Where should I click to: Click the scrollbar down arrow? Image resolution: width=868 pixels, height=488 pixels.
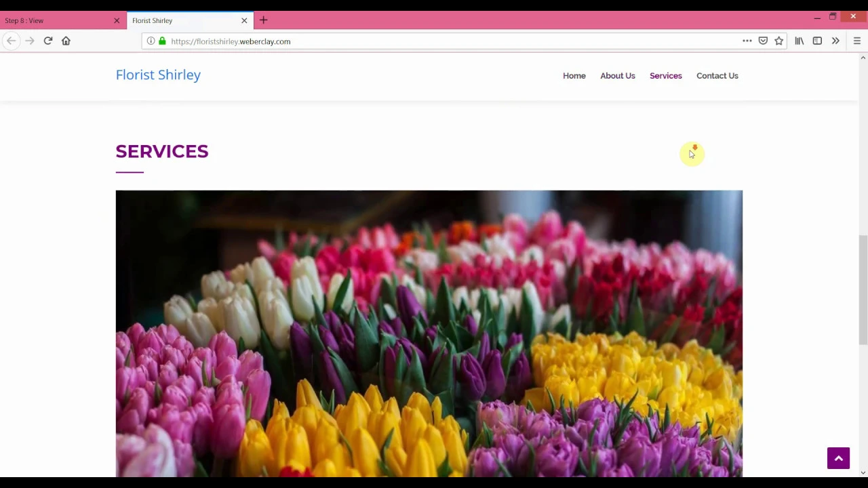tap(863, 472)
